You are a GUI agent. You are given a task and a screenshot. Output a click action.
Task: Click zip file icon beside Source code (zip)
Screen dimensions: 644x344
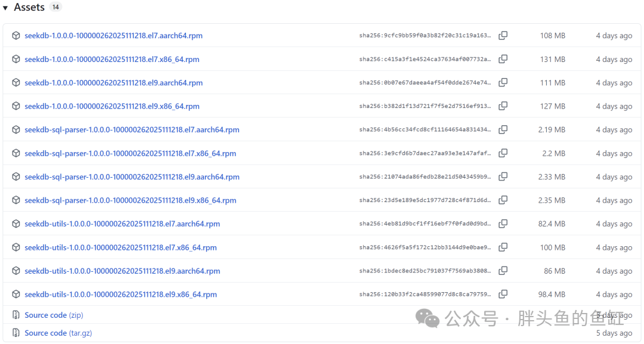16,315
